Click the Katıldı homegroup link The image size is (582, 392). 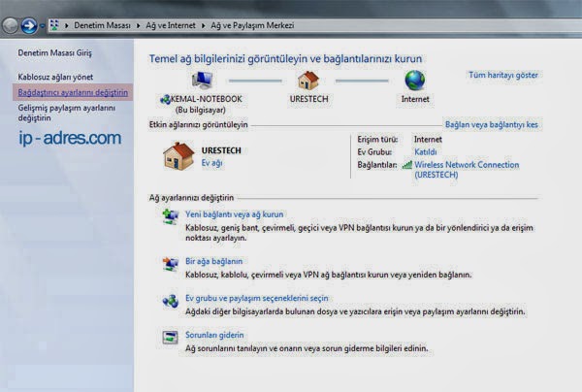(x=426, y=152)
